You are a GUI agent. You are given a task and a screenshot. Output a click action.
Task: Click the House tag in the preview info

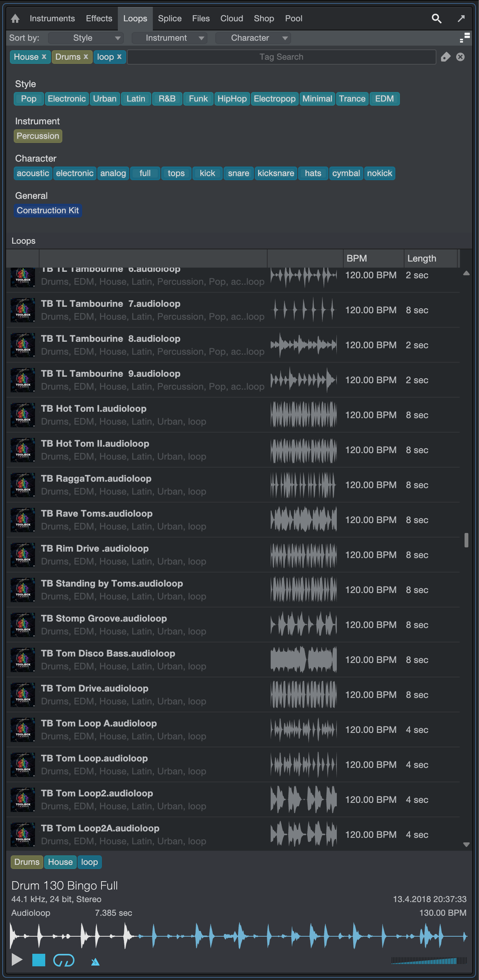60,862
